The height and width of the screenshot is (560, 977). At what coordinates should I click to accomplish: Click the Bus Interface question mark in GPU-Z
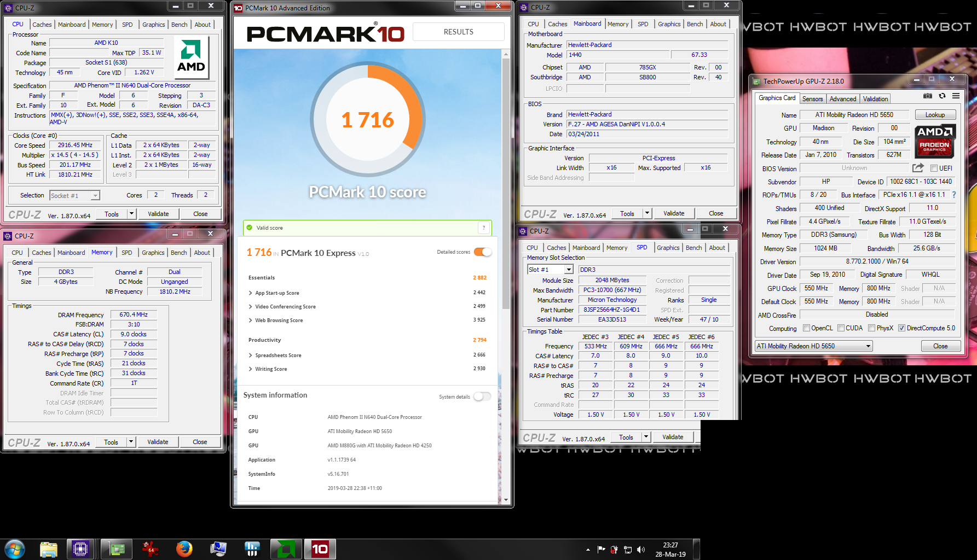click(x=953, y=195)
